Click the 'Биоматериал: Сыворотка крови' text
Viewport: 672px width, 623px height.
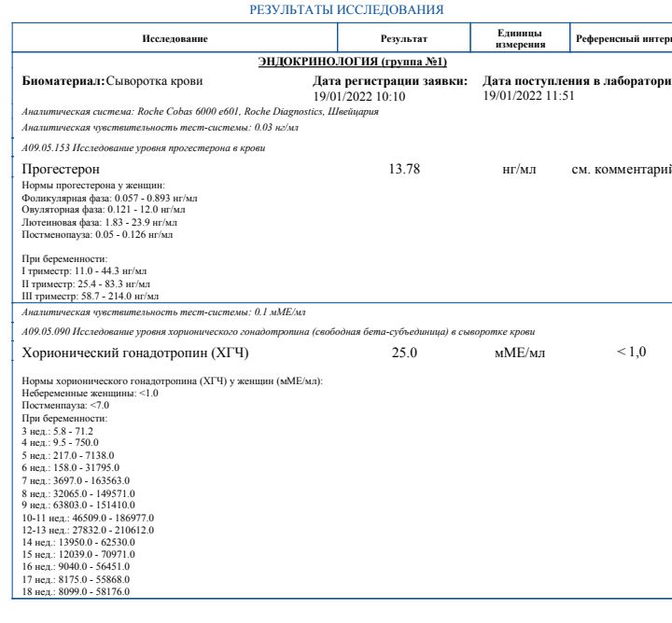click(x=112, y=81)
